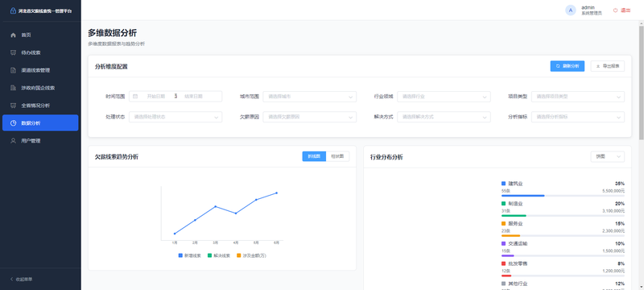Screen dimensions: 644x290
Task: Click the 6月 data point on the line chart
Action: pos(276,193)
